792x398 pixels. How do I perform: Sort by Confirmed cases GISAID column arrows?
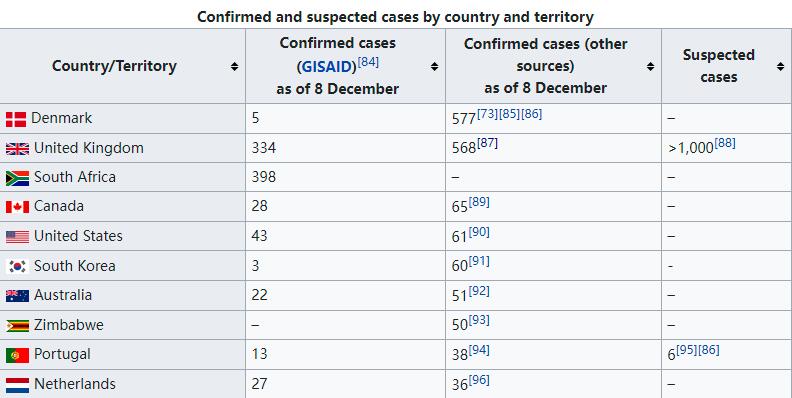[434, 66]
